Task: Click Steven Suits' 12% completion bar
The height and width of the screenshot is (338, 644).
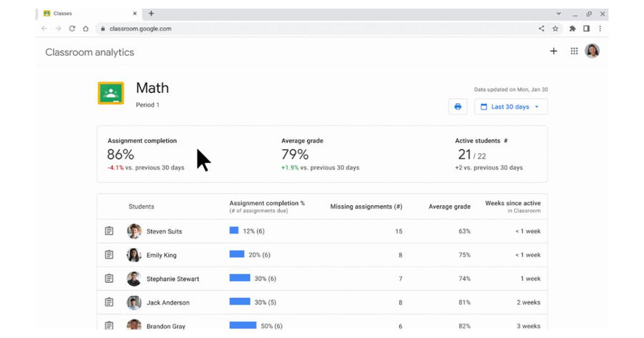Action: pos(234,231)
